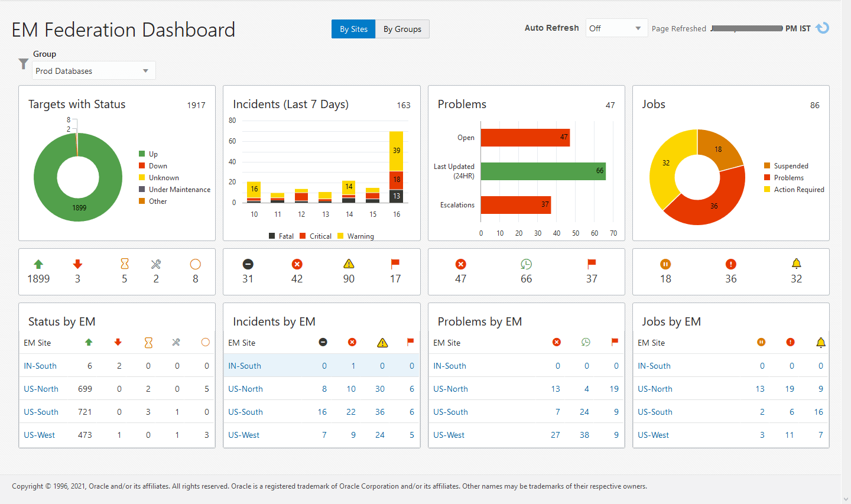Click the US-West link under Incidents by EM
This screenshot has width=851, height=504.
[x=243, y=434]
